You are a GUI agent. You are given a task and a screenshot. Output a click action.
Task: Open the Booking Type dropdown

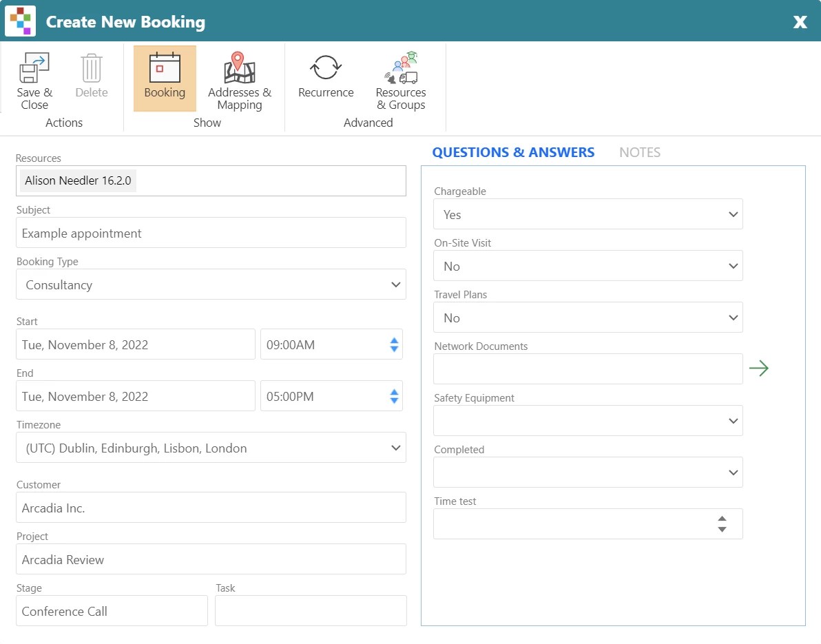pos(395,284)
